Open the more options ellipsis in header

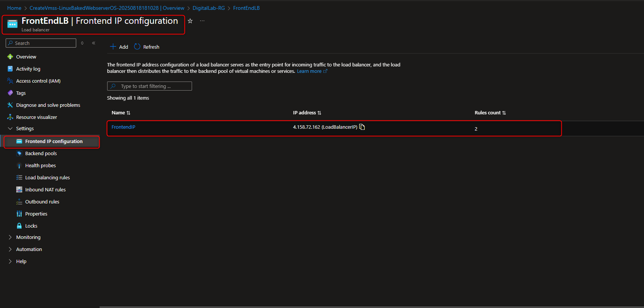[x=202, y=21]
